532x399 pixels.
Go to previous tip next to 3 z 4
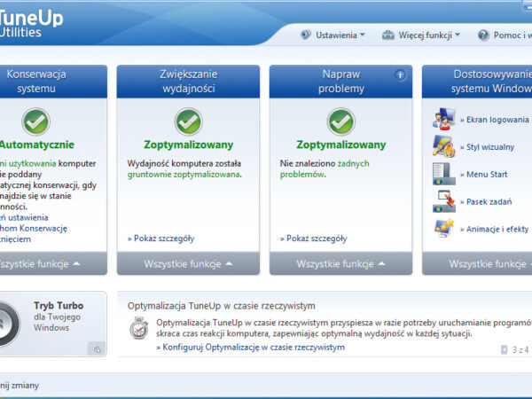(505, 350)
